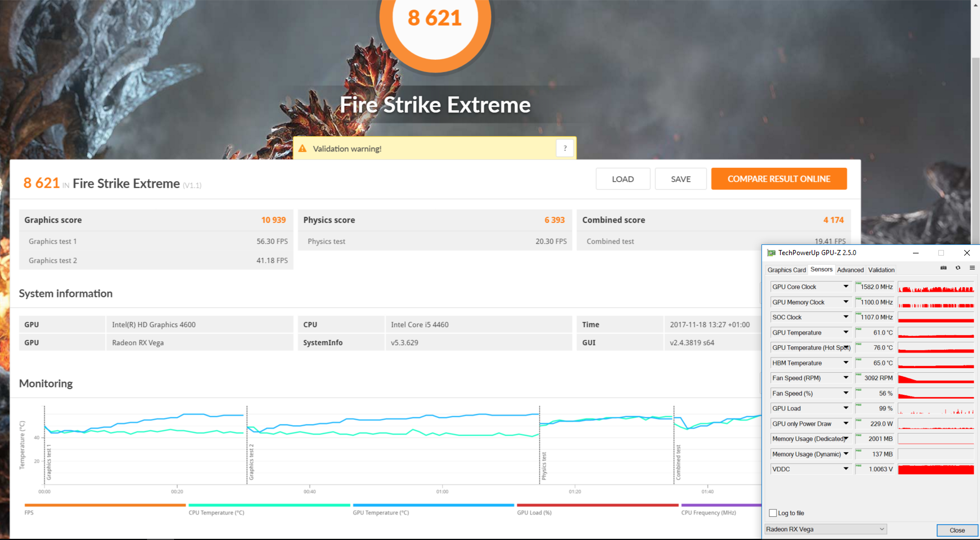The image size is (980, 540).
Task: Click the Fan Speed (RPM) history graph
Action: pos(936,378)
